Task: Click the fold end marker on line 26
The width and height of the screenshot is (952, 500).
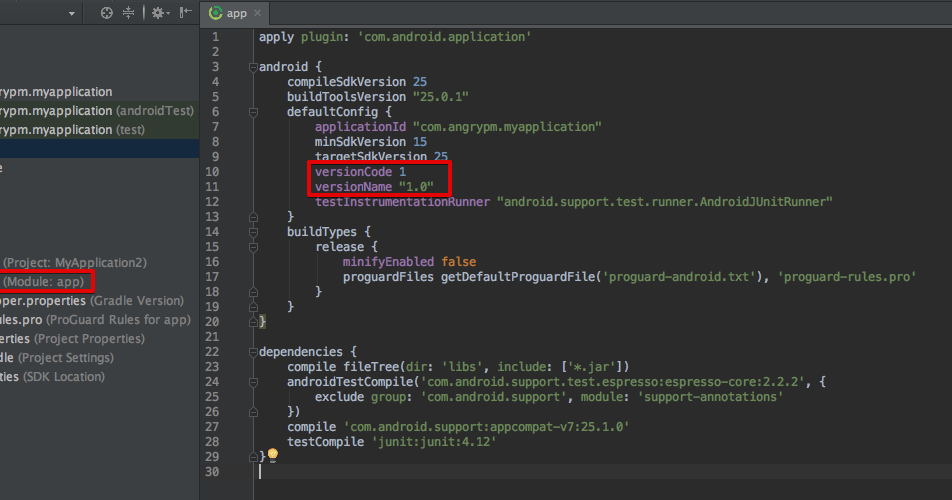Action: [x=253, y=412]
